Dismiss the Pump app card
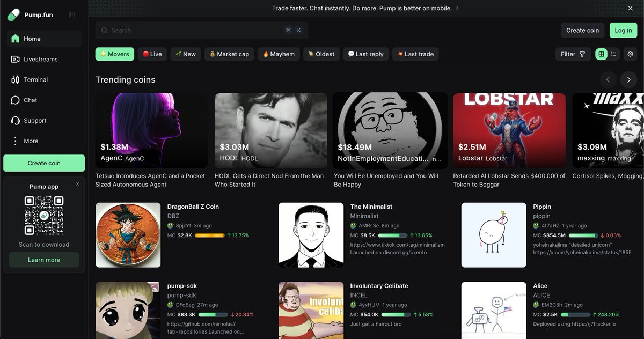This screenshot has height=339, width=644. 77,184
